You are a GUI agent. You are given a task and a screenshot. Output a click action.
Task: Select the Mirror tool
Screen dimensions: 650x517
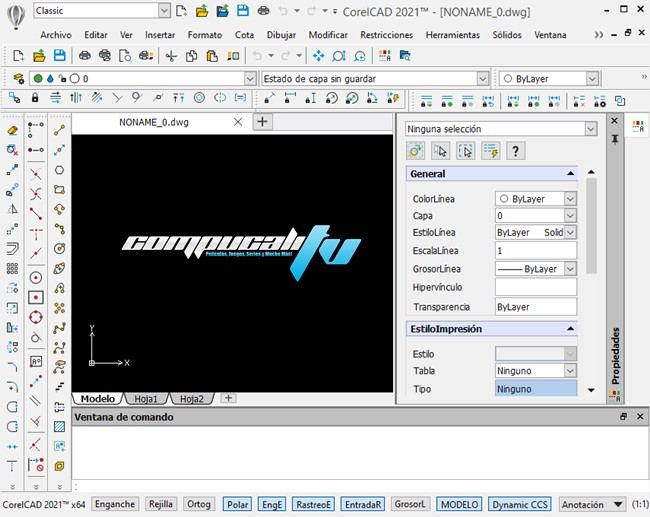[12, 209]
